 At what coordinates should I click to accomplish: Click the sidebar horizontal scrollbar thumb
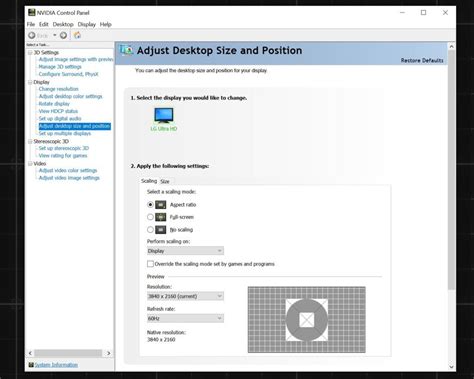coord(68,353)
